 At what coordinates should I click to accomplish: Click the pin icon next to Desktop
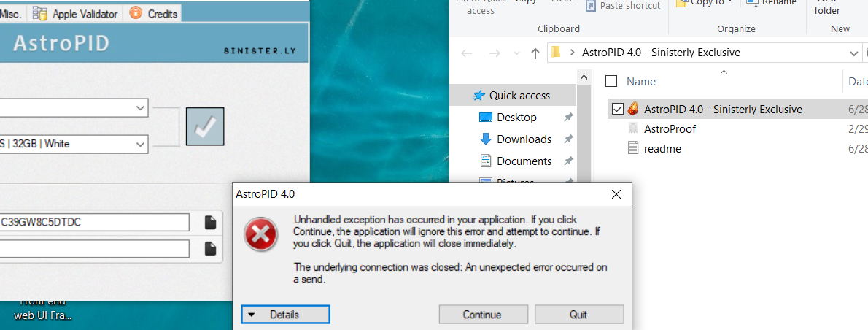(568, 118)
